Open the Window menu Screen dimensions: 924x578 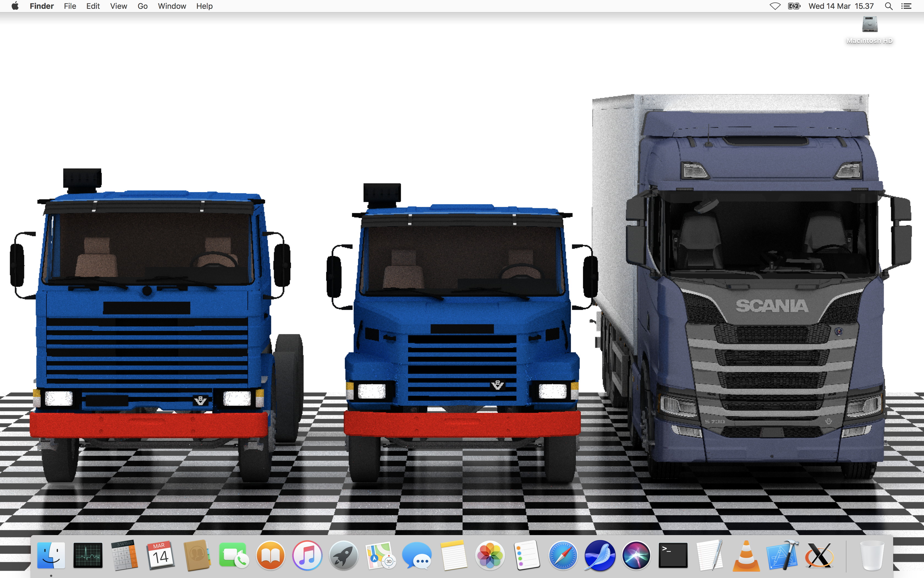[x=172, y=6]
